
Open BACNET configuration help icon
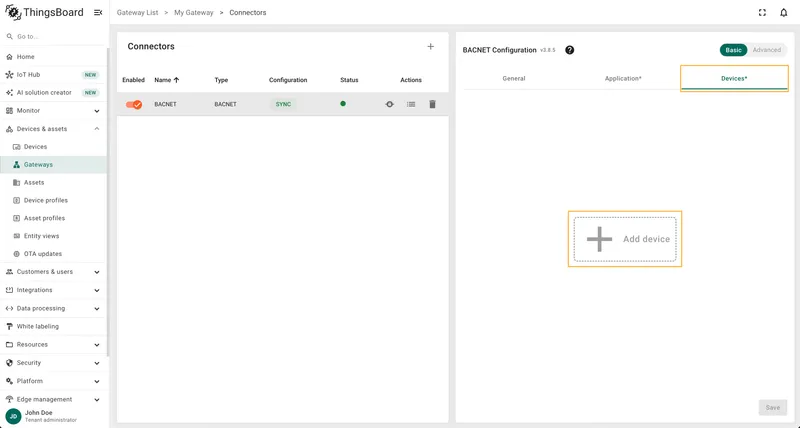pyautogui.click(x=570, y=50)
